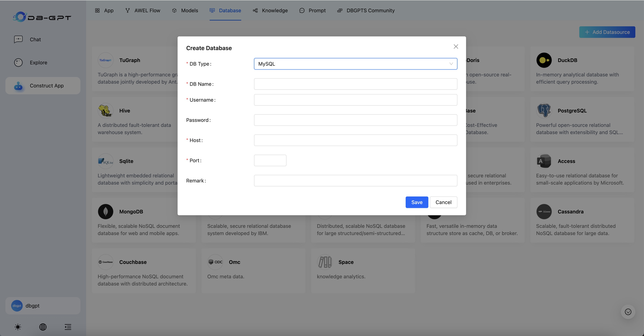
Task: Toggle light/dark theme with the sun icon
Action: pyautogui.click(x=18, y=327)
